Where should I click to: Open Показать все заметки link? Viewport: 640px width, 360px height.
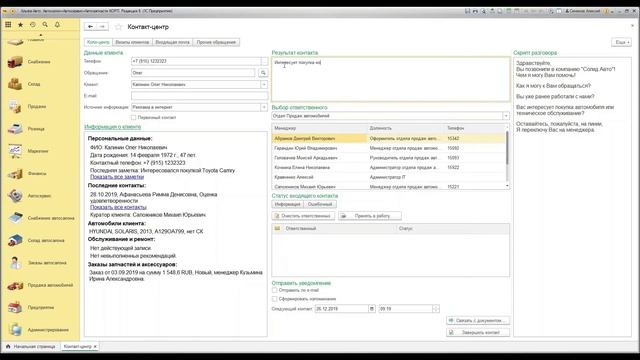coord(117,177)
